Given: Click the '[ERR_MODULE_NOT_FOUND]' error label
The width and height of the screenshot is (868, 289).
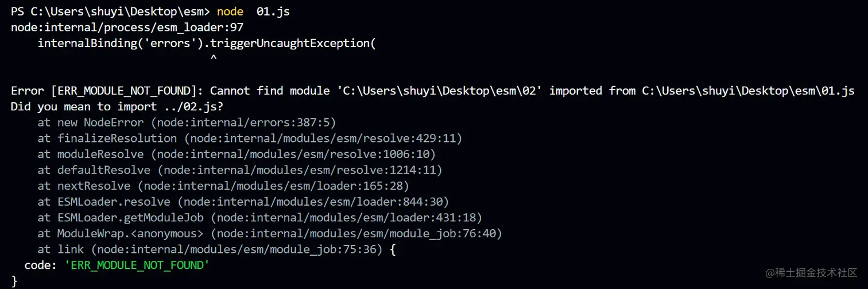Looking at the screenshot, I should [x=127, y=91].
